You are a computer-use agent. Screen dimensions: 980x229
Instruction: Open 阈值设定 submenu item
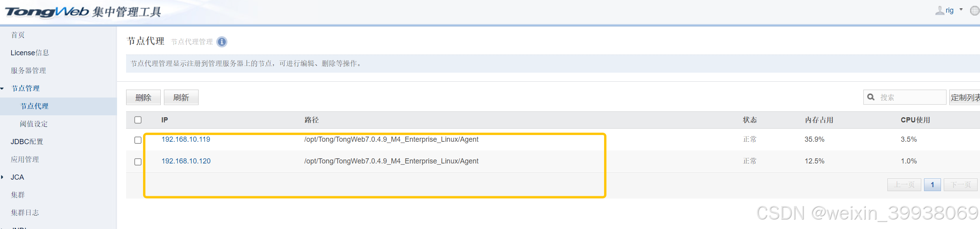tap(34, 124)
